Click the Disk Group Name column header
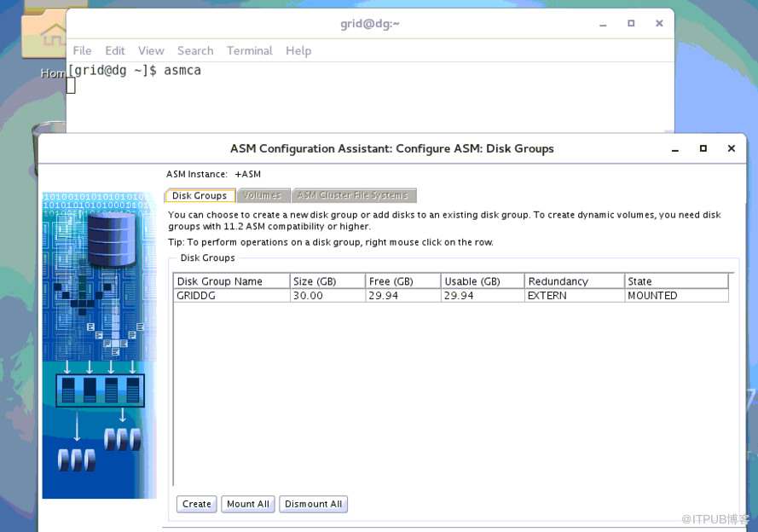The height and width of the screenshot is (532, 758). tap(232, 281)
